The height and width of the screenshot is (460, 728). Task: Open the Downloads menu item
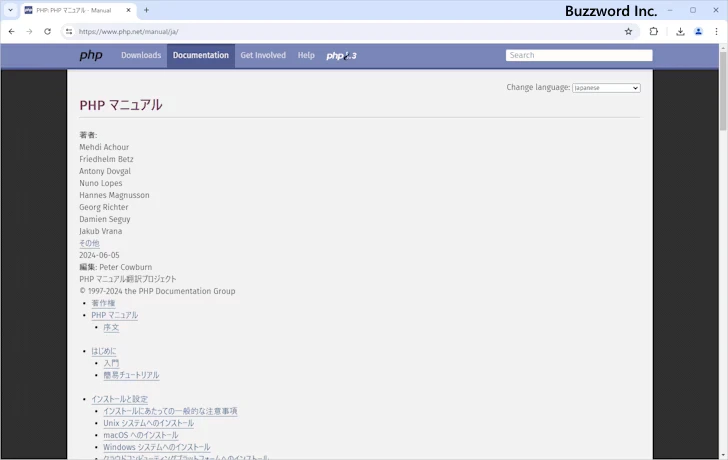[141, 55]
